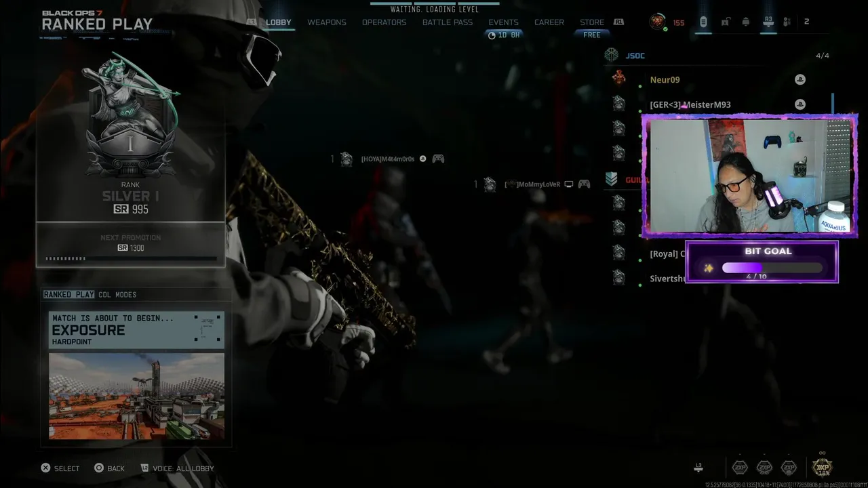Click the Guild team chevron emblem
Screen dimensions: 868x488
(x=612, y=179)
